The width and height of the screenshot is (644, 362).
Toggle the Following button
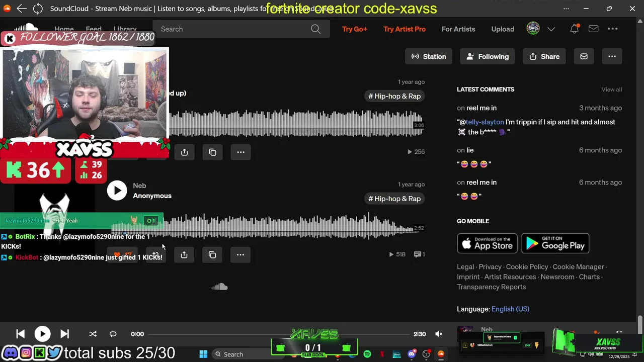488,56
